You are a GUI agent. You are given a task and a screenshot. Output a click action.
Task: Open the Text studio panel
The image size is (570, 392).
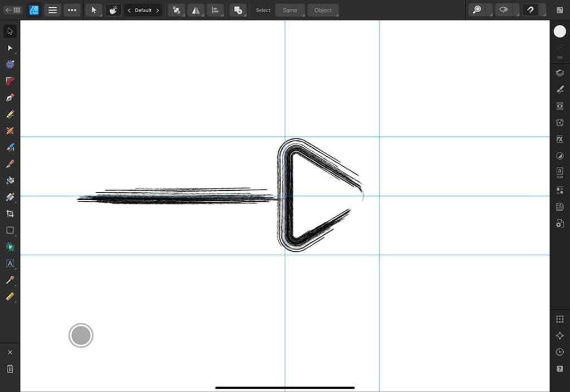[560, 172]
